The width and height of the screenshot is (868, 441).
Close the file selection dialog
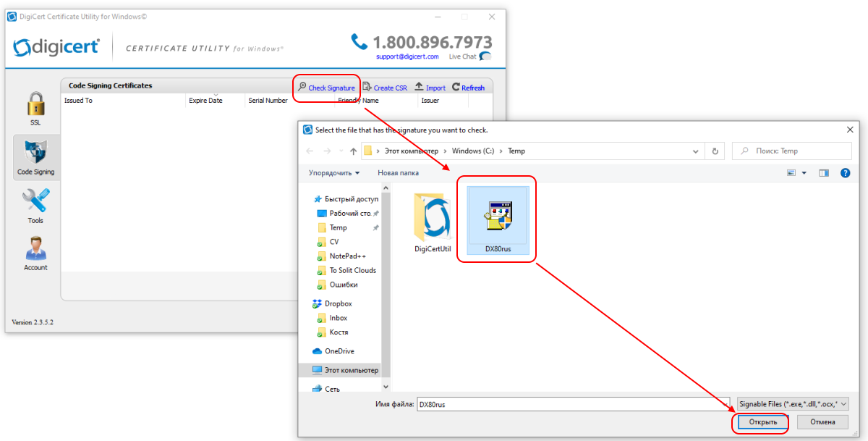(848, 130)
